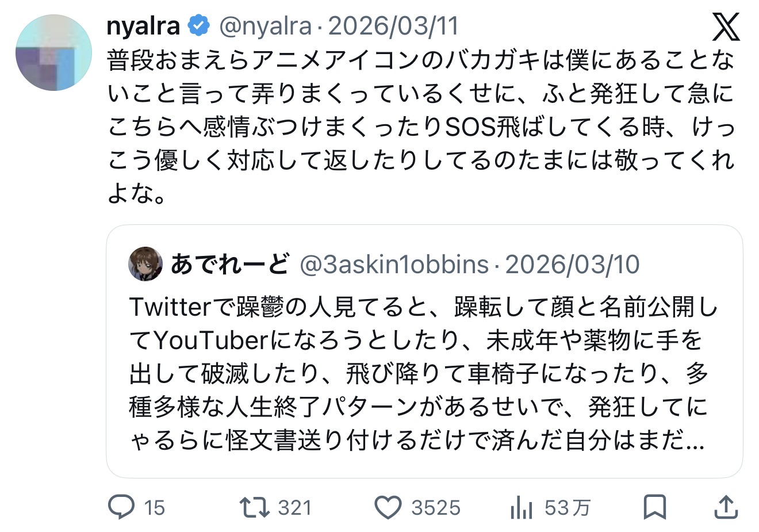Click the 3525 likes count

436,508
